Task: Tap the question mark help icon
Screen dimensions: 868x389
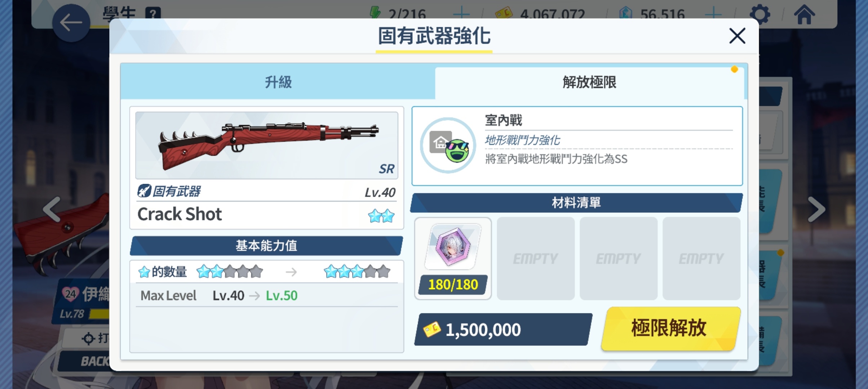Action: point(153,14)
